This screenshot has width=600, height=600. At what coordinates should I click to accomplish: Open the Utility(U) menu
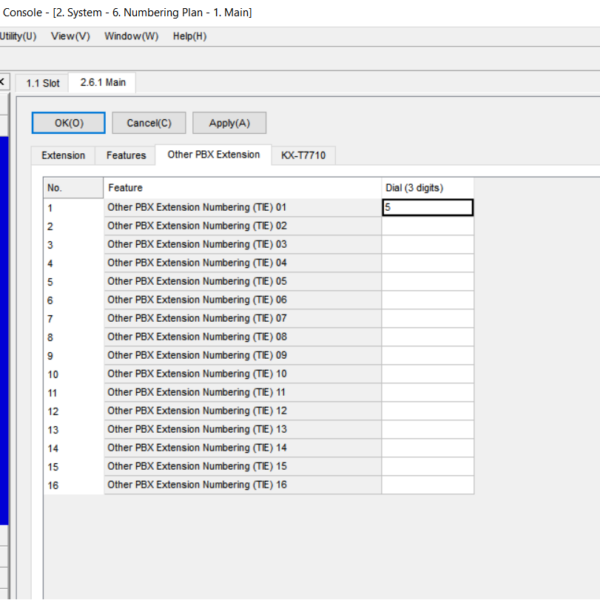(x=17, y=36)
